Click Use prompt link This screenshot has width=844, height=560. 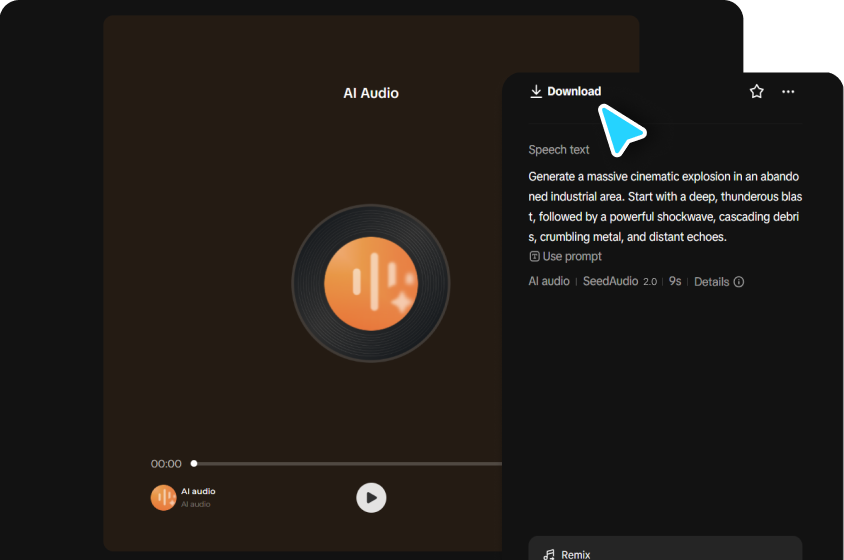point(565,256)
